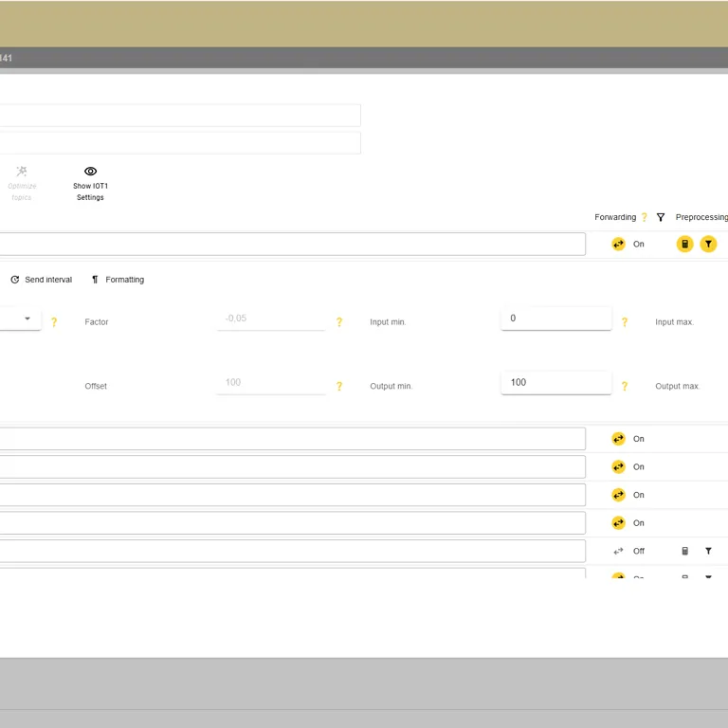Click the help icon just before Factor label
This screenshot has height=728, width=728.
coord(54,322)
